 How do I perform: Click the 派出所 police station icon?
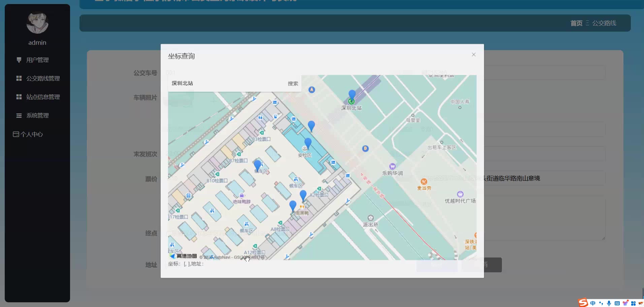click(371, 218)
